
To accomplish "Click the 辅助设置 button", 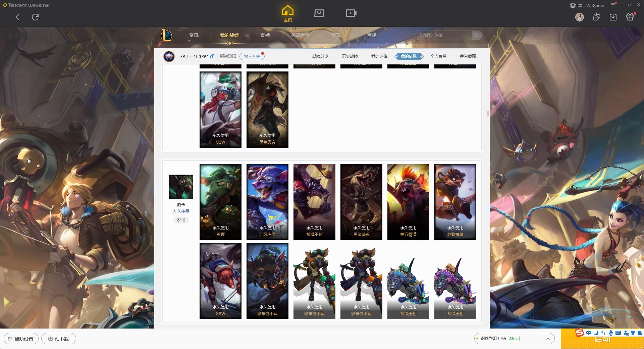I will point(21,339).
